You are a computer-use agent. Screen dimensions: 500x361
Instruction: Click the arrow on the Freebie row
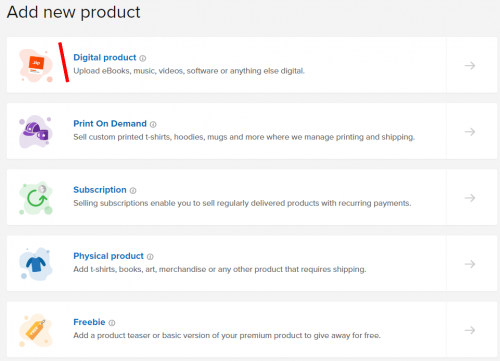click(470, 330)
